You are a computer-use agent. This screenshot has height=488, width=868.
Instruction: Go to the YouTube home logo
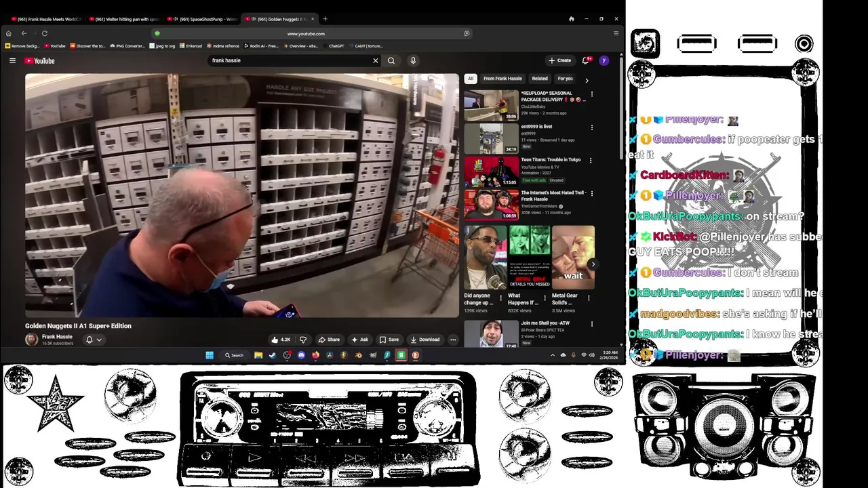click(x=39, y=61)
